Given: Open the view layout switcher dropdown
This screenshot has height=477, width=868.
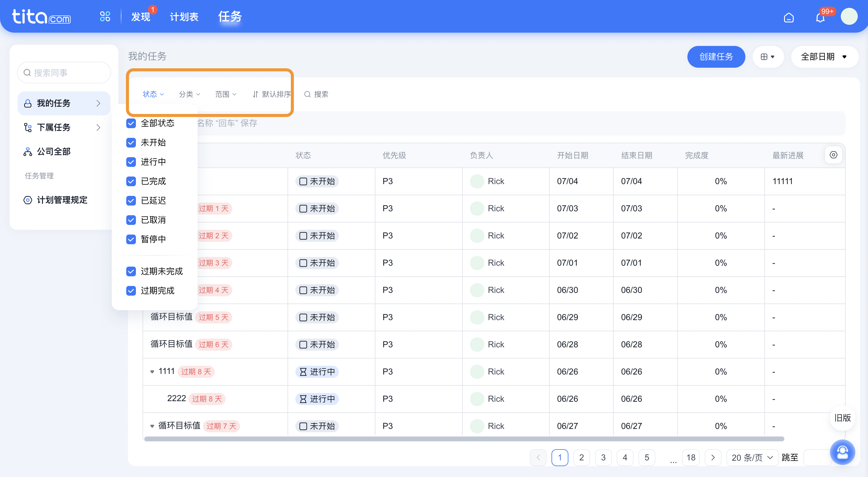Looking at the screenshot, I should point(768,57).
